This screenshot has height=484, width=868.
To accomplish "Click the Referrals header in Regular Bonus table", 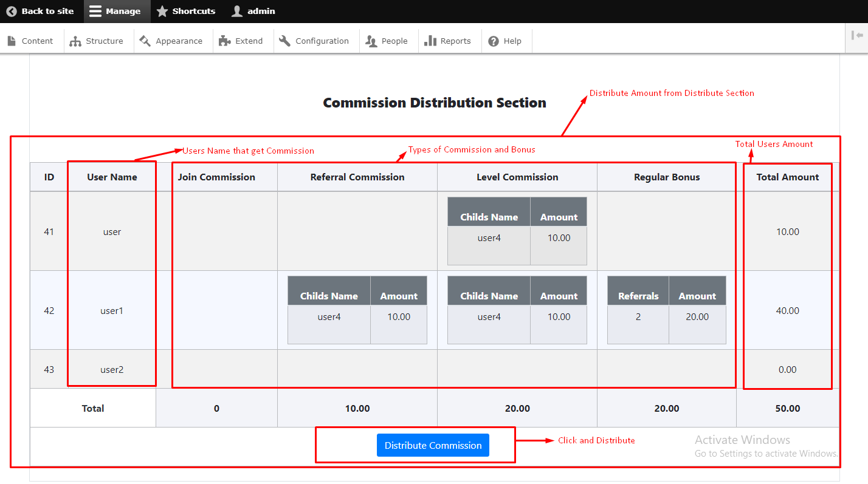I will 638,296.
